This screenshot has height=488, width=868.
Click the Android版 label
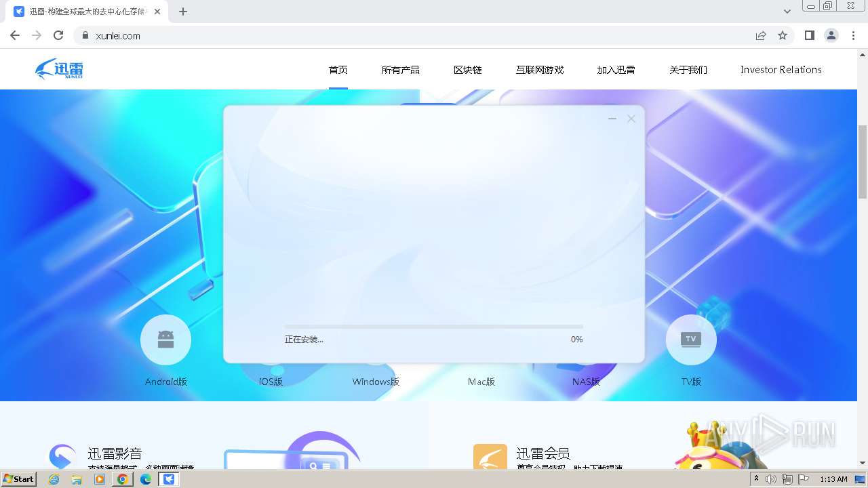[166, 382]
